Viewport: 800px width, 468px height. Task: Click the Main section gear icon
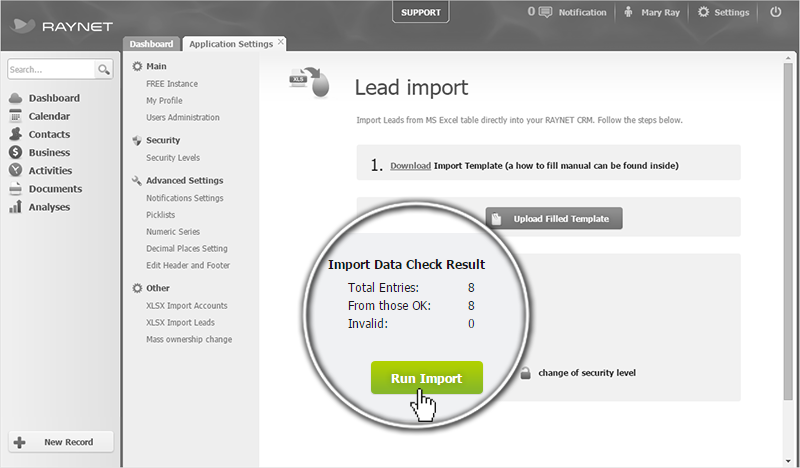(137, 66)
